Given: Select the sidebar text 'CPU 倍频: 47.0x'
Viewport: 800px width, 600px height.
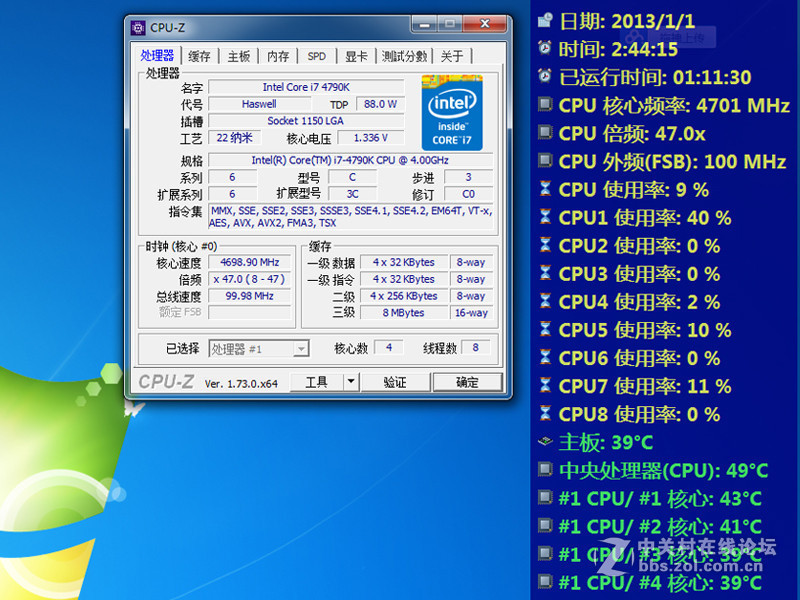Looking at the screenshot, I should point(632,133).
